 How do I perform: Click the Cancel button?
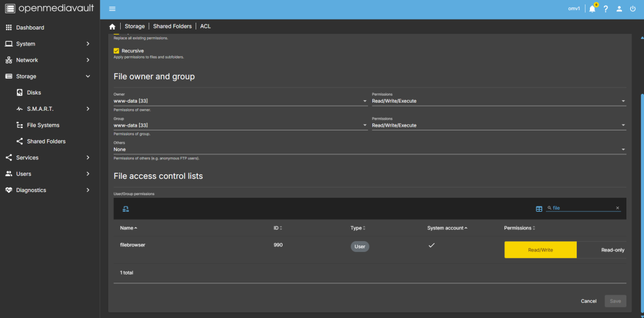pyautogui.click(x=588, y=301)
